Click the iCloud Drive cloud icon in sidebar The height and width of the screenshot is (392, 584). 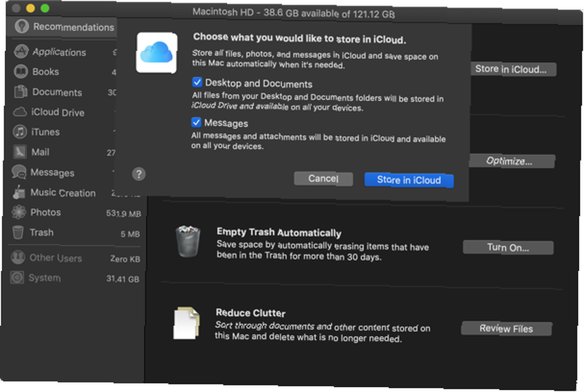tap(20, 111)
